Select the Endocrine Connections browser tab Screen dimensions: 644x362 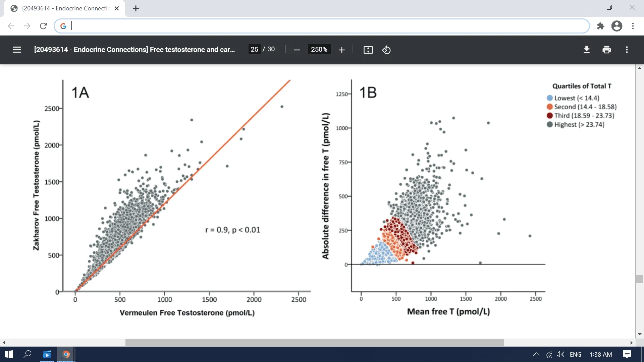[x=64, y=8]
